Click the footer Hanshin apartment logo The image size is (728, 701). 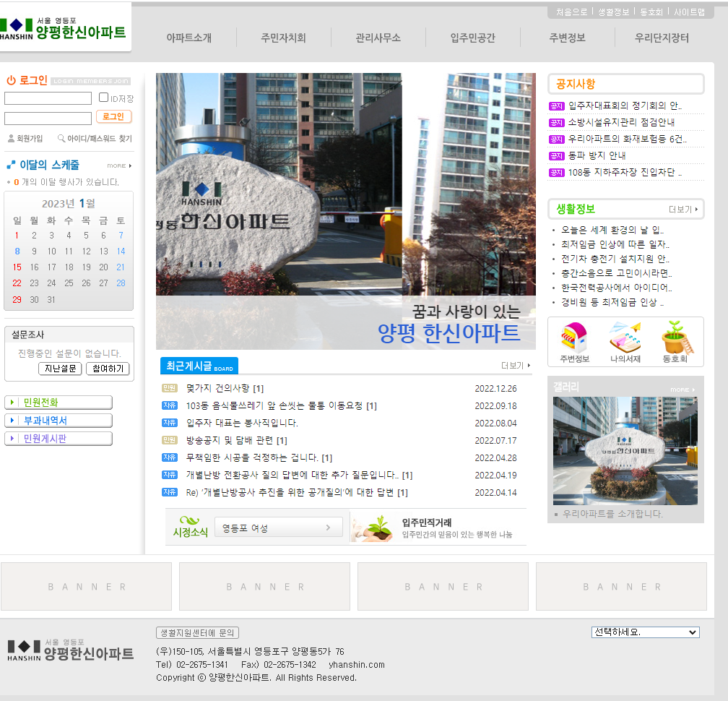click(x=71, y=650)
